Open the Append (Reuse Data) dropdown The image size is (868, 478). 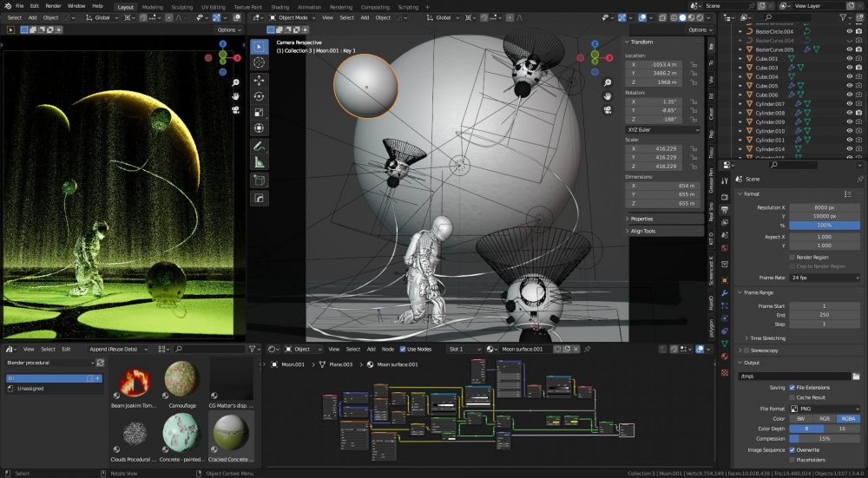118,349
